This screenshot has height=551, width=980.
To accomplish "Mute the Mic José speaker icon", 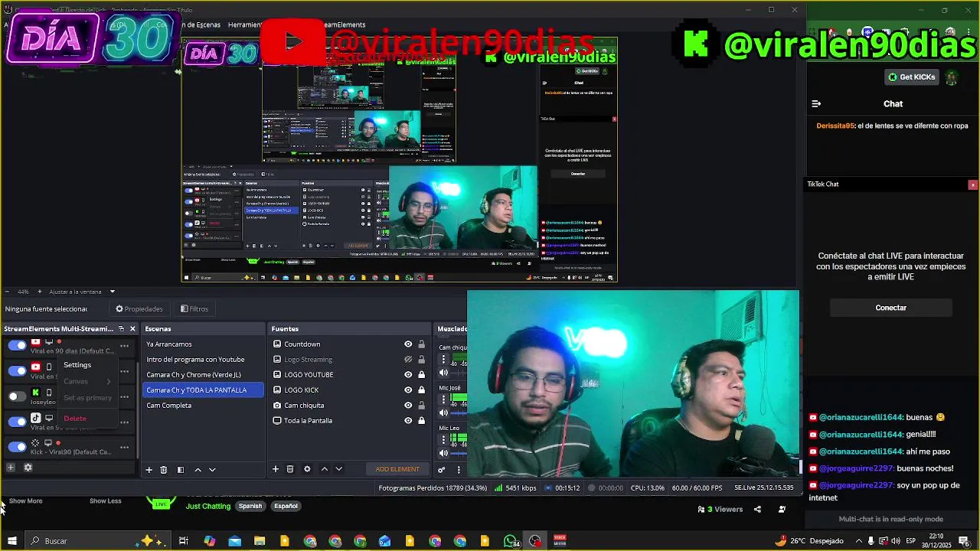I will tap(443, 412).
